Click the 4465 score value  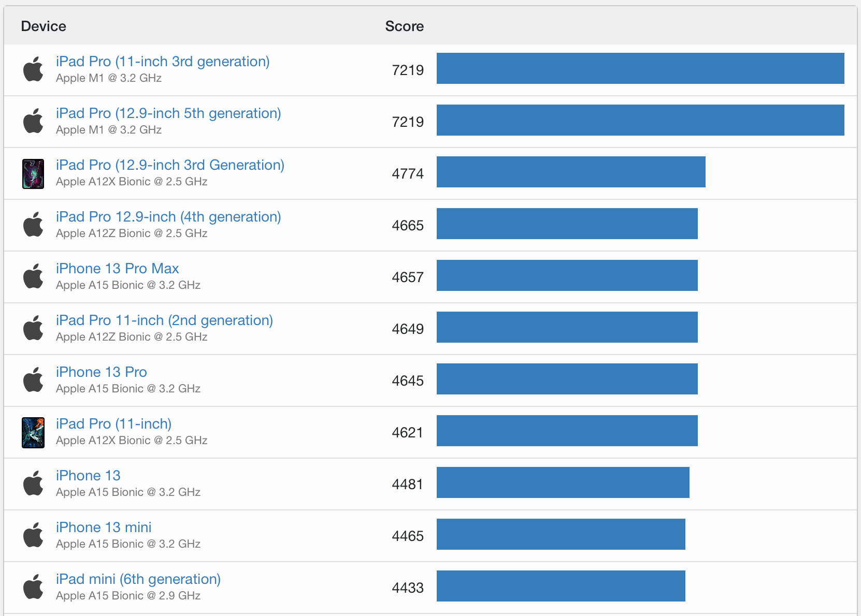pos(408,536)
